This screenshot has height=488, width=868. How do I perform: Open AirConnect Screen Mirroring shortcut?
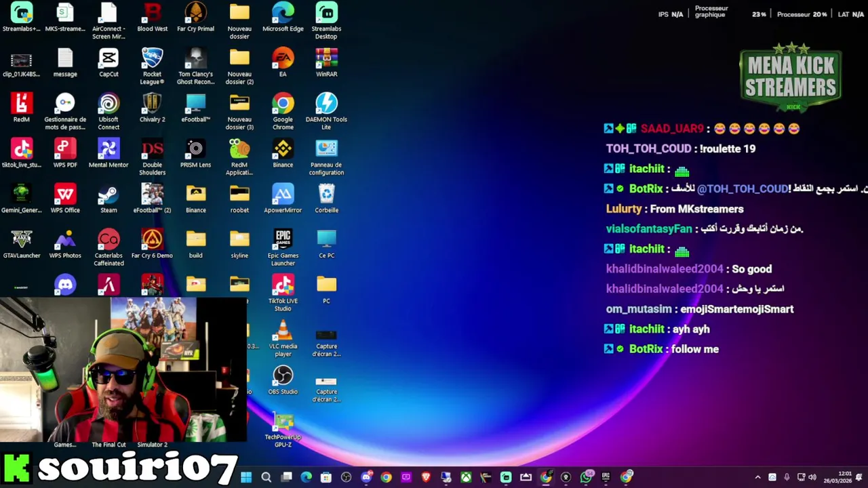click(x=108, y=21)
